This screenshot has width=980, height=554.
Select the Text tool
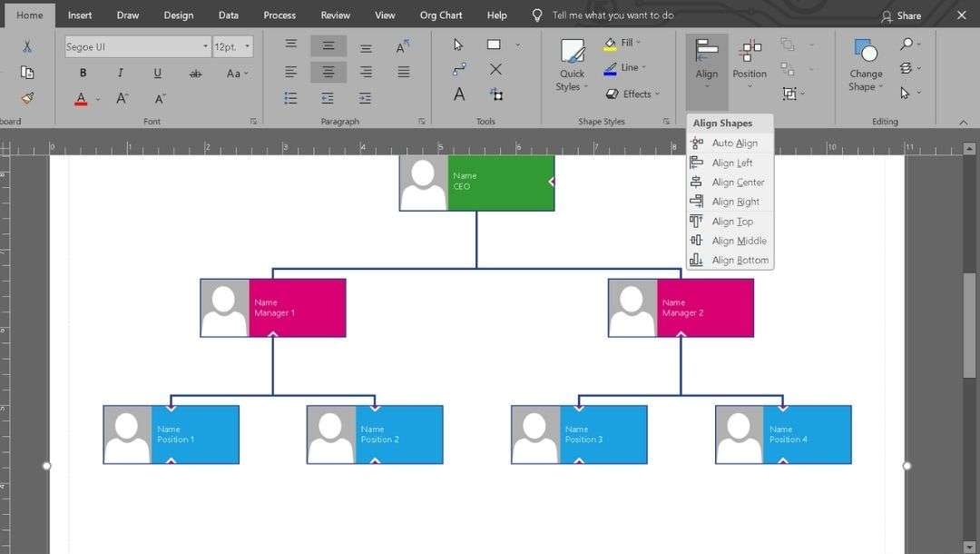coord(458,93)
